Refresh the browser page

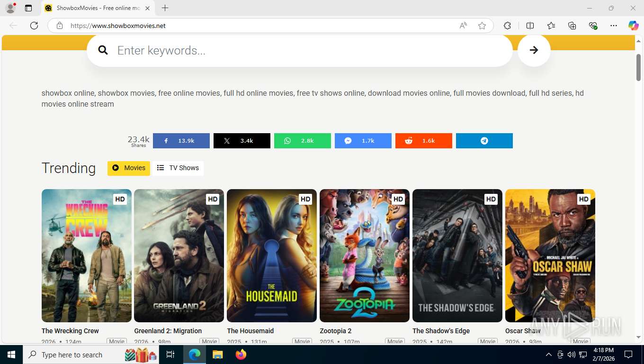[34, 26]
